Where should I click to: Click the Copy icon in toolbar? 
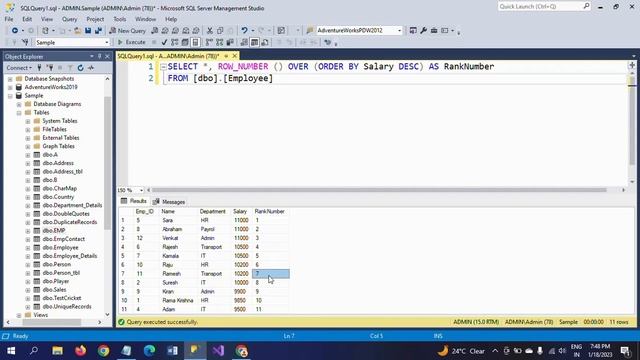click(x=220, y=31)
